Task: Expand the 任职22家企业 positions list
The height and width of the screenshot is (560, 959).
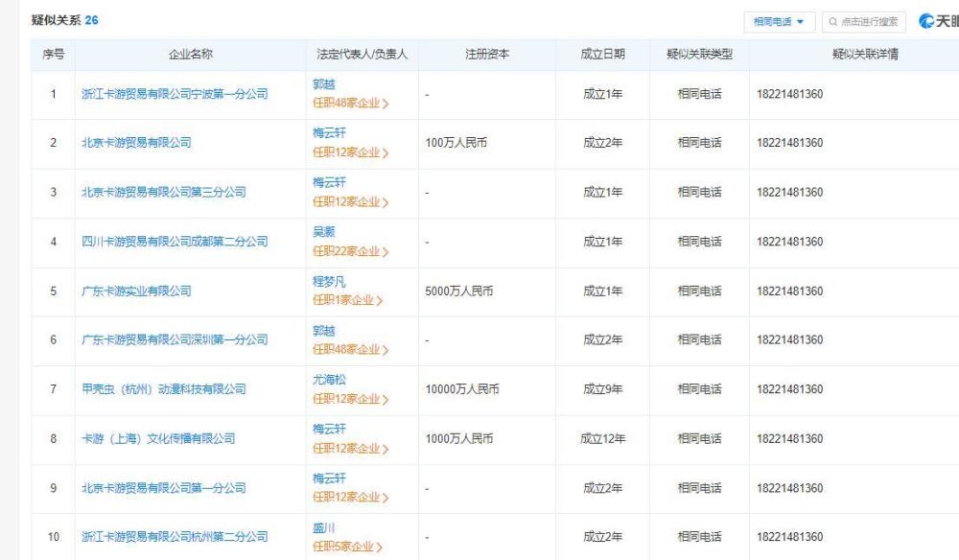Action: pyautogui.click(x=349, y=251)
